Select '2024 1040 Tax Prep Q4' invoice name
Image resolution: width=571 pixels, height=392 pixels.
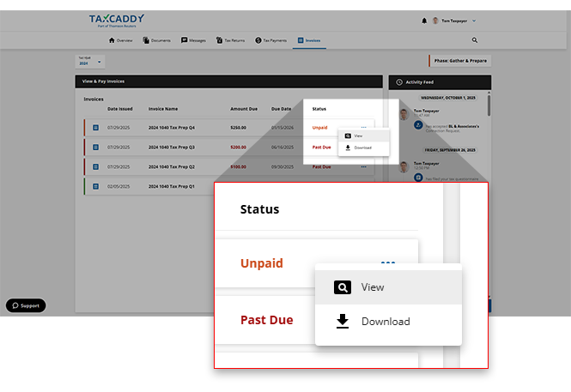coord(172,128)
